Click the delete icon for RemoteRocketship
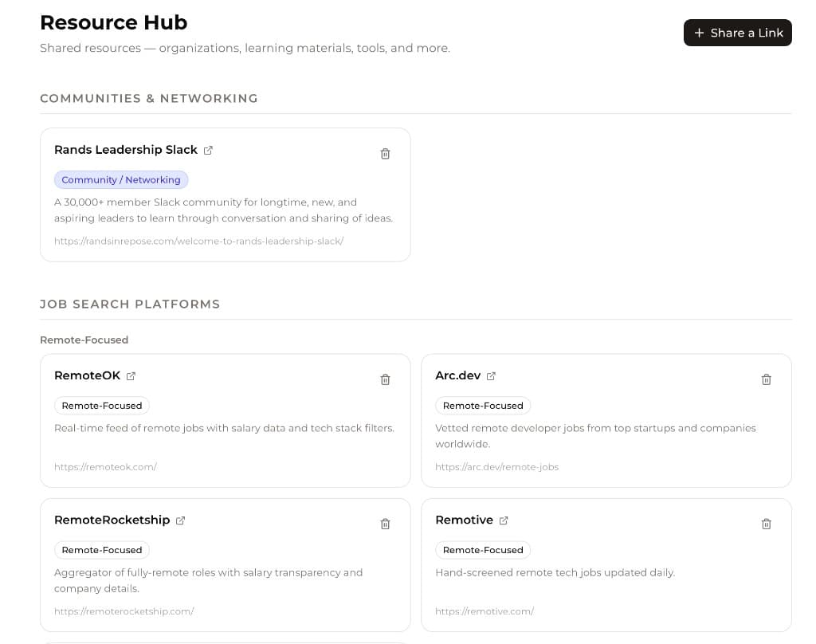816x644 pixels. 385,524
